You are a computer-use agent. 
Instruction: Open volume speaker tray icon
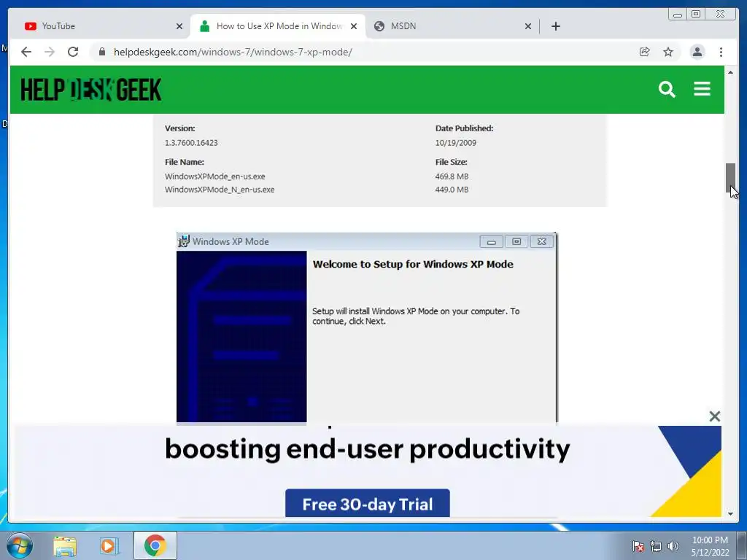(673, 546)
